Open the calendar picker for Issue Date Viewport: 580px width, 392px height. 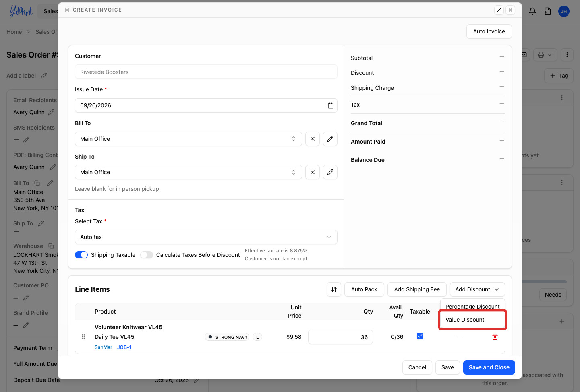pyautogui.click(x=331, y=105)
